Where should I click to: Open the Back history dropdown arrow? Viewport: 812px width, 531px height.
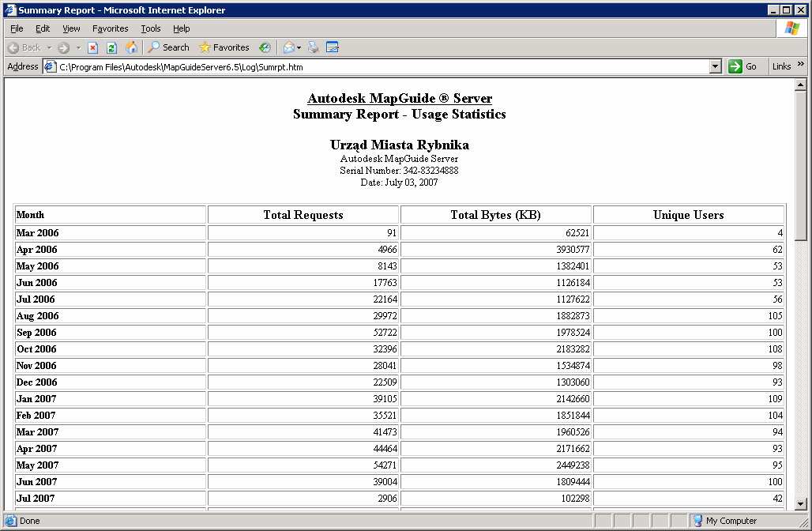tap(49, 47)
